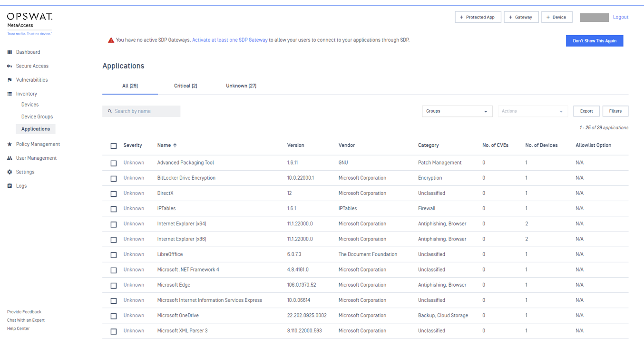Sort by the Severity column header
The width and height of the screenshot is (644, 348).
(x=133, y=145)
